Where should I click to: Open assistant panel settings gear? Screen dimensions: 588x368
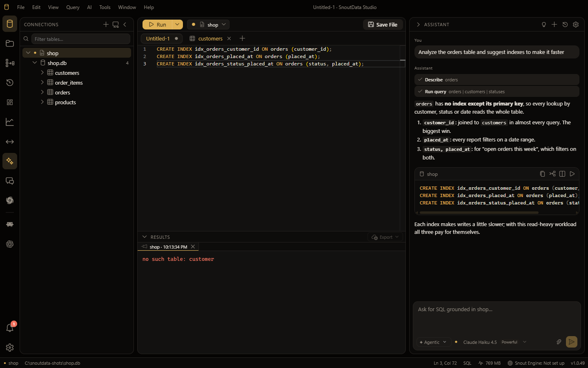click(576, 25)
